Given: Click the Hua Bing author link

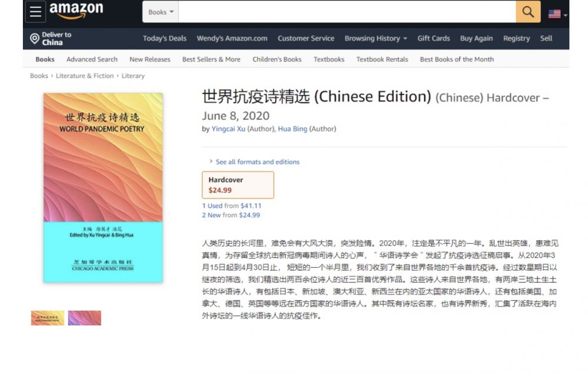Looking at the screenshot, I should 292,129.
